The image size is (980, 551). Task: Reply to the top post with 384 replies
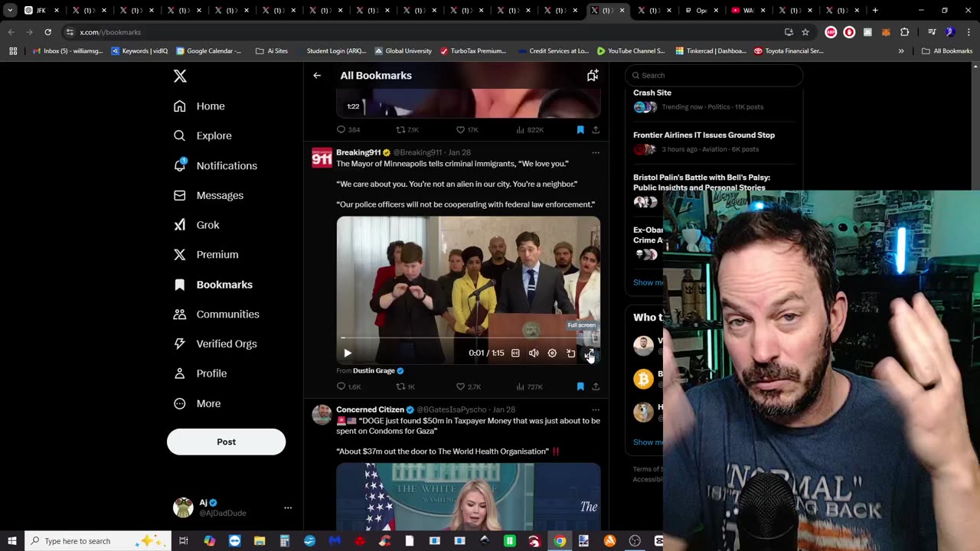point(348,129)
